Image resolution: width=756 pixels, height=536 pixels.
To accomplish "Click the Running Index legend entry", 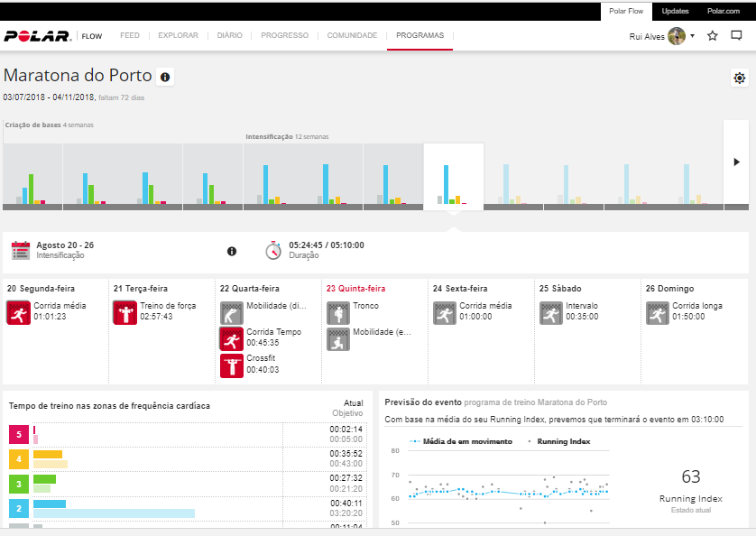I will pyautogui.click(x=559, y=441).
